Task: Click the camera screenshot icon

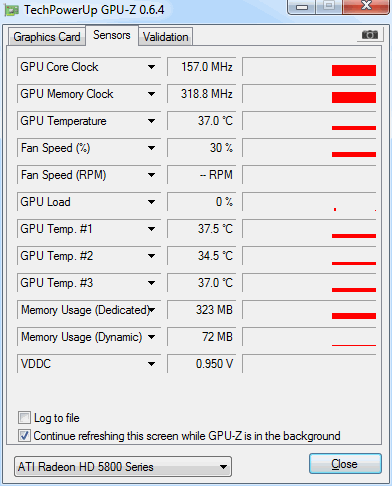Action: 370,35
